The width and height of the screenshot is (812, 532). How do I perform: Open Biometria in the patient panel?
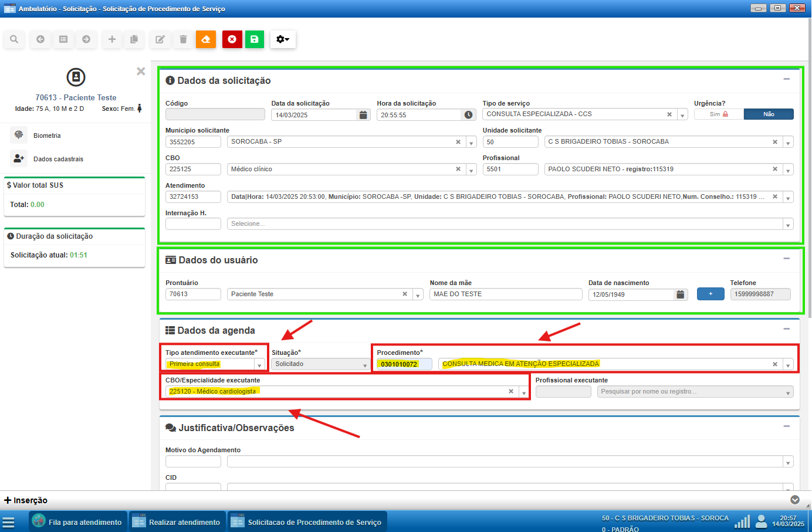click(47, 135)
